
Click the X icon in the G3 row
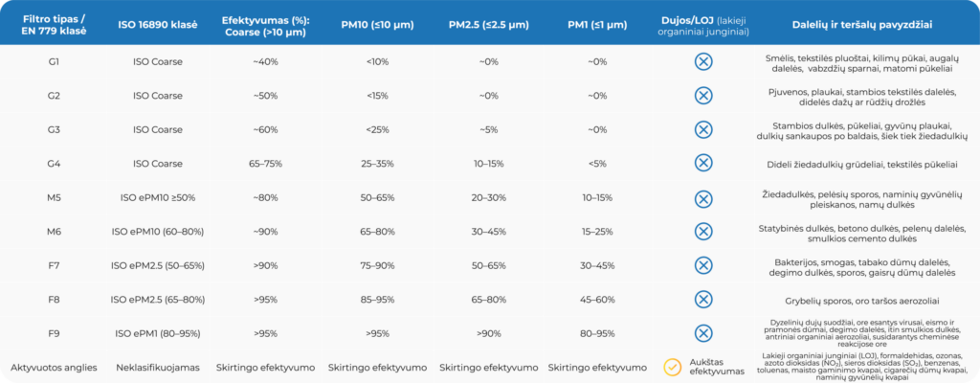703,129
